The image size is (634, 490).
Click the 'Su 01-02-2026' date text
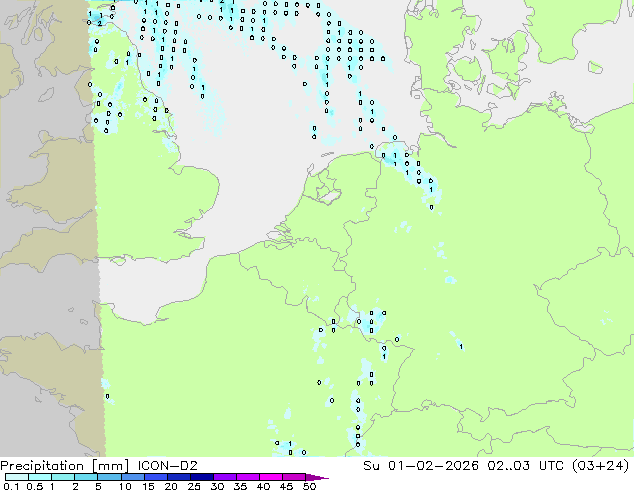[x=421, y=465]
